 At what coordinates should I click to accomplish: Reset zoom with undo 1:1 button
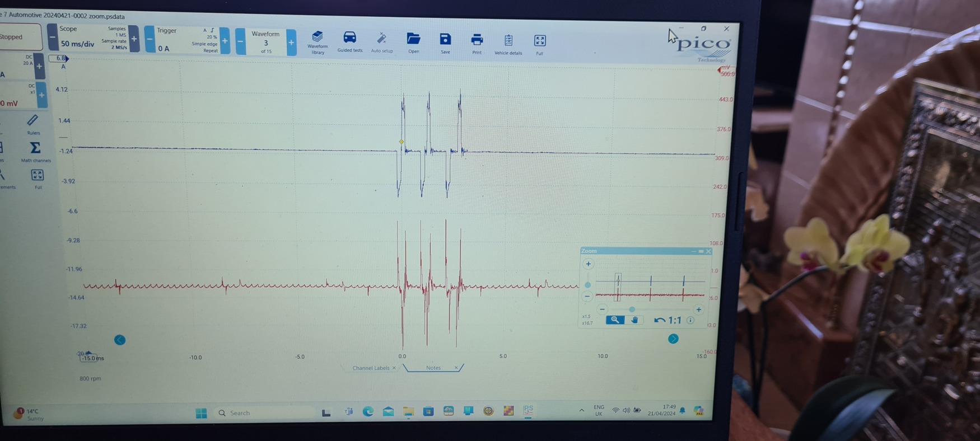pos(668,320)
